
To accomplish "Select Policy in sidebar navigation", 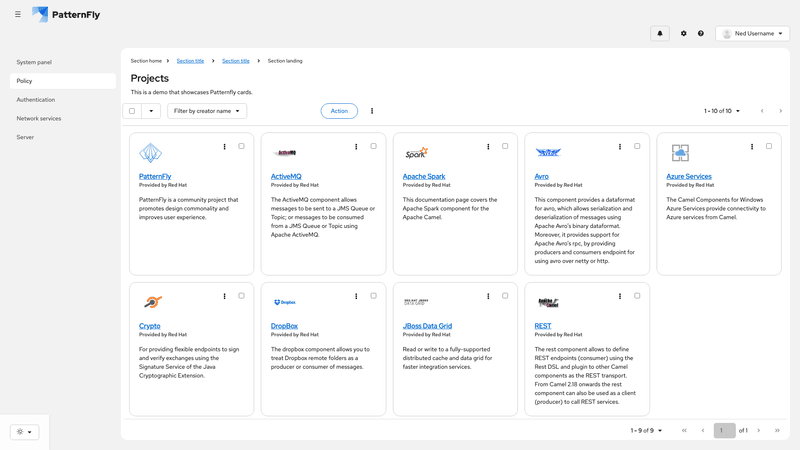I will click(x=63, y=81).
